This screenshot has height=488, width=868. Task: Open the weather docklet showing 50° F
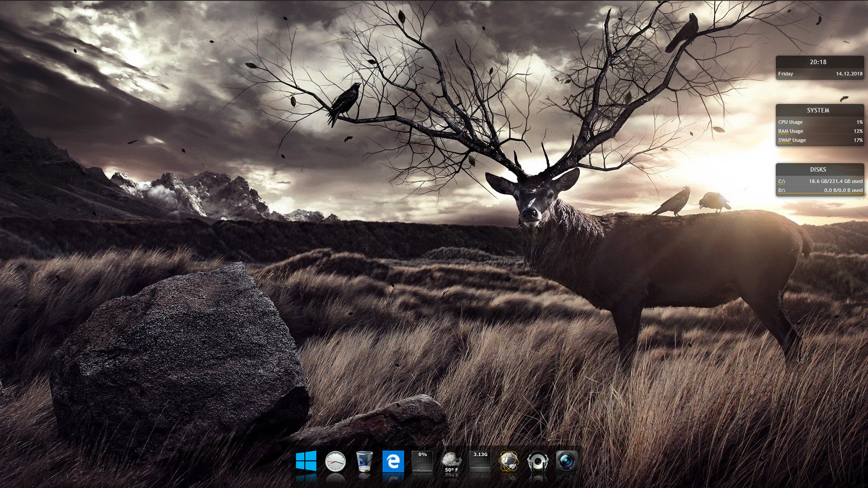(x=451, y=461)
